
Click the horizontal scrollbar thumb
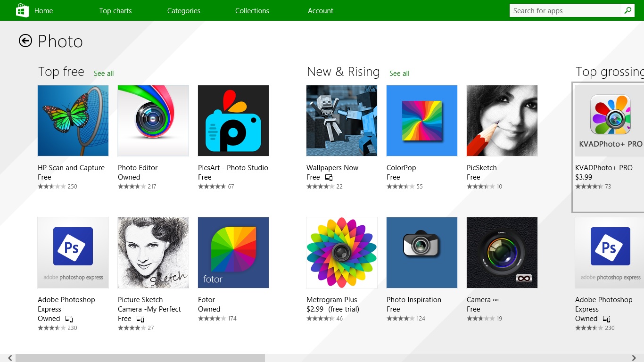pyautogui.click(x=140, y=358)
